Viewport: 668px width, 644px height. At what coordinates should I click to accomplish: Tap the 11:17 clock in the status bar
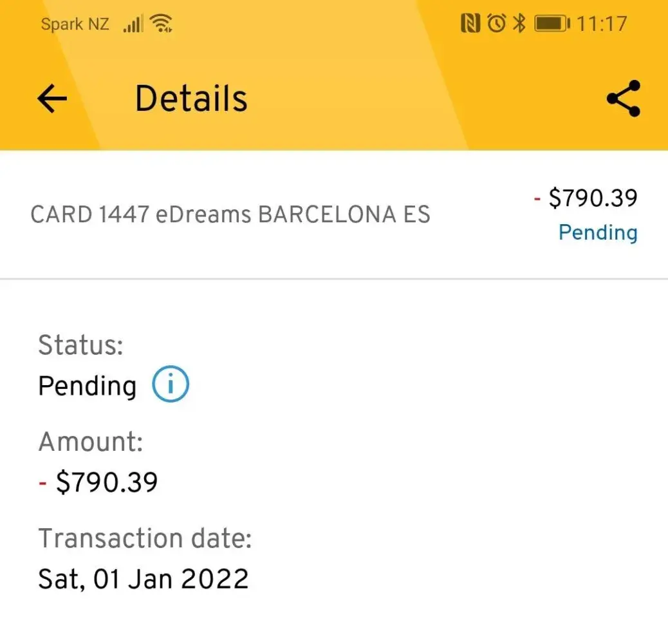(602, 24)
